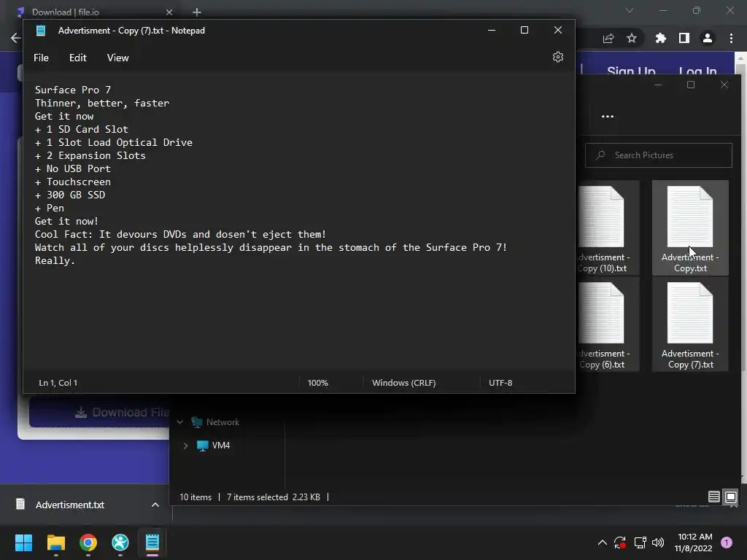Screen dimensions: 747x560
Task: Open downloaded Advertisment.txt in Chrome shelf
Action: click(x=69, y=505)
